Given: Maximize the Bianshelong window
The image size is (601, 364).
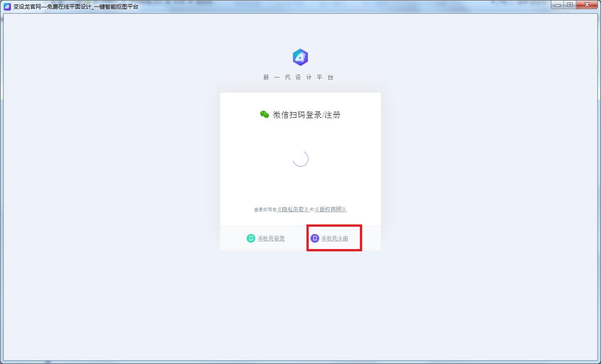Looking at the screenshot, I should tap(570, 5).
